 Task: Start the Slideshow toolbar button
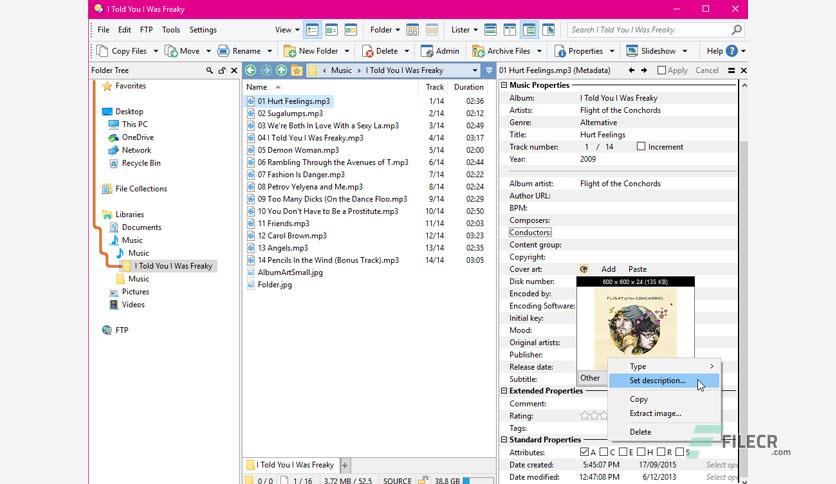tap(650, 51)
